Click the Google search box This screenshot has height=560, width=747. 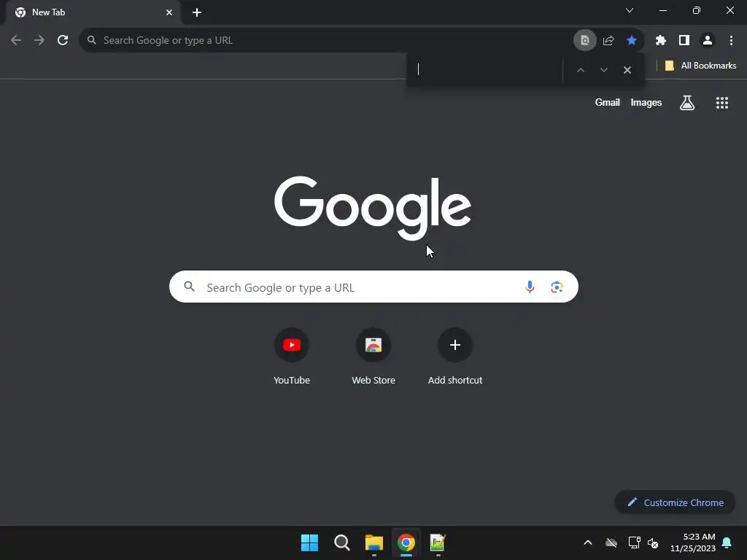[x=373, y=287]
